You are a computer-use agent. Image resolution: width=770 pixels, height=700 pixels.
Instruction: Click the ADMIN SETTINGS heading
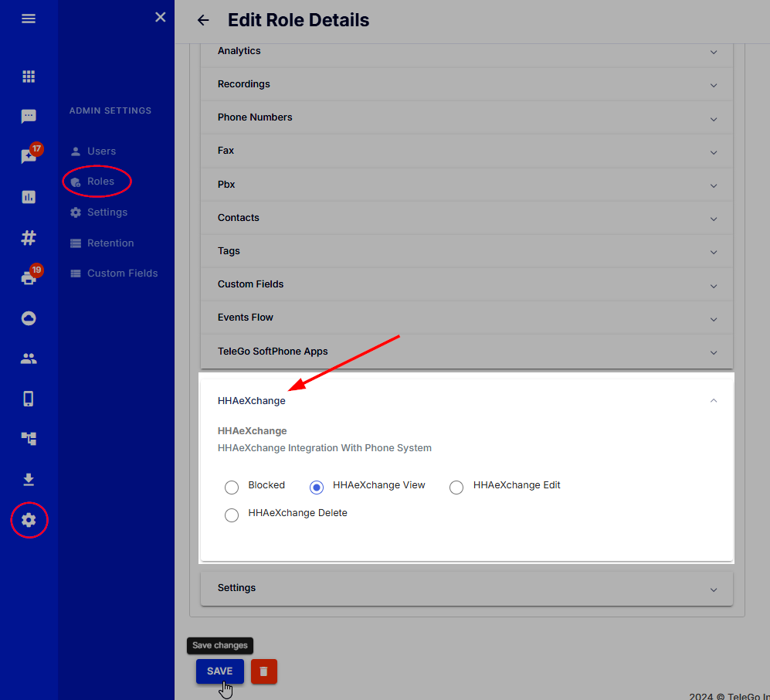pos(110,110)
